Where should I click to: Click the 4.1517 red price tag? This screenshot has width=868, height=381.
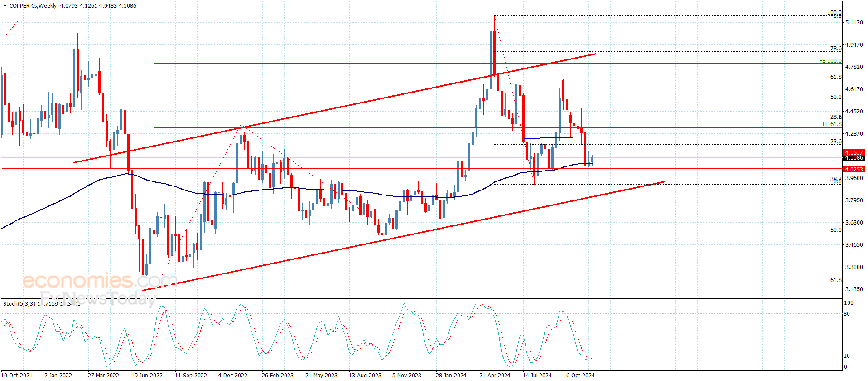[854, 153]
